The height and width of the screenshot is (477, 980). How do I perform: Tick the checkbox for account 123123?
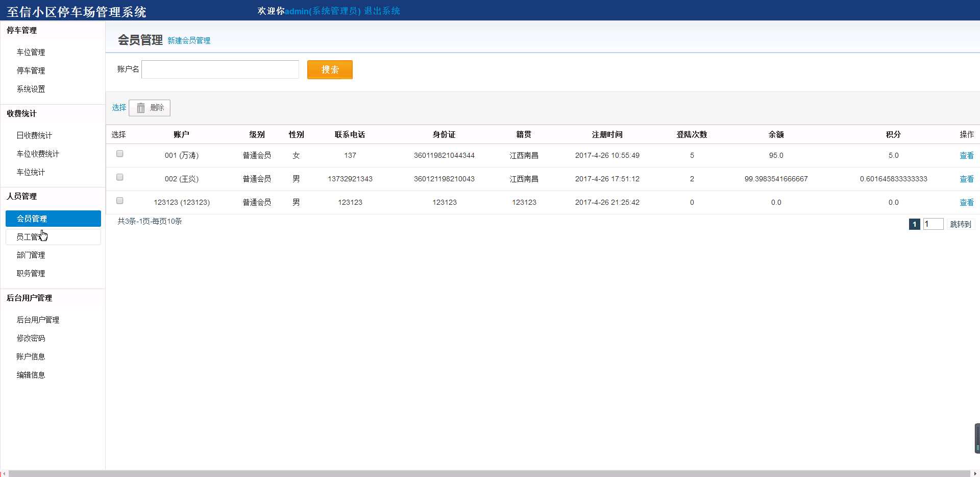tap(120, 201)
